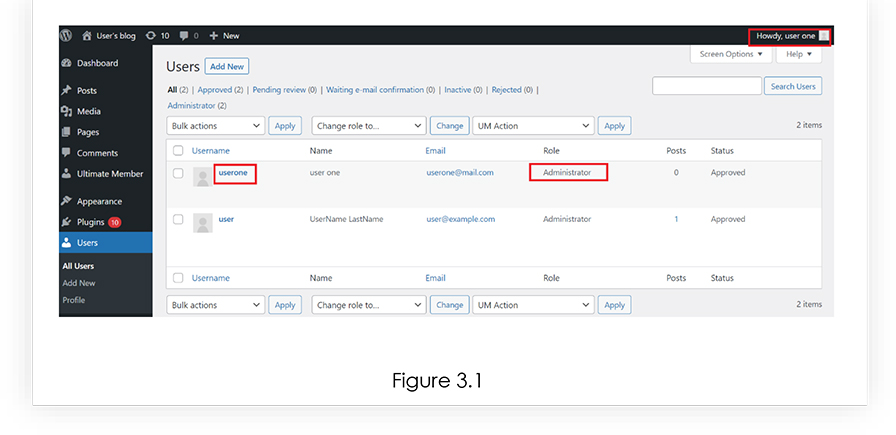Click the Users person icon in sidebar
Screen dimensions: 896x435
coord(67,242)
